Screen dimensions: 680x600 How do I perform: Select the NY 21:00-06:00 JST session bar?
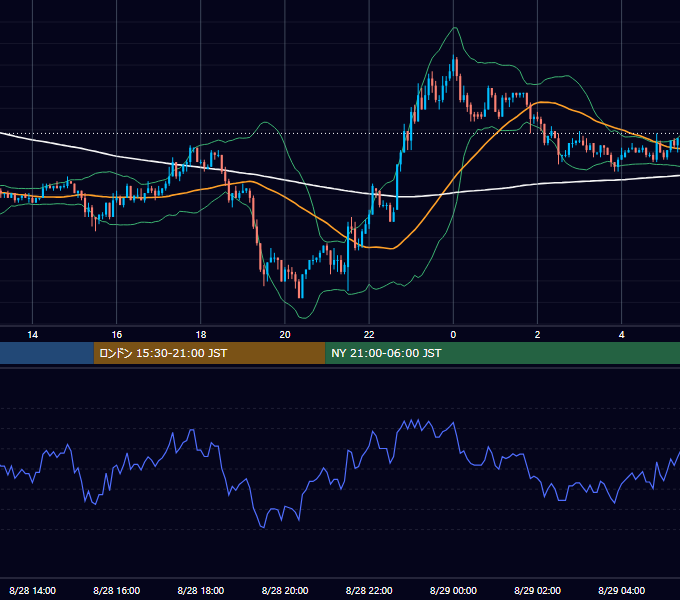[x=503, y=353]
